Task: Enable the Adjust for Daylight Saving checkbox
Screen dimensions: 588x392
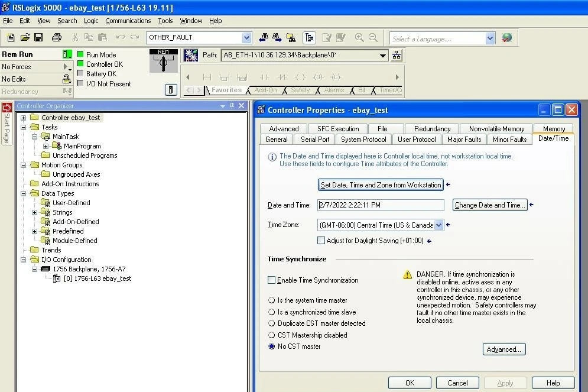Action: click(x=321, y=241)
